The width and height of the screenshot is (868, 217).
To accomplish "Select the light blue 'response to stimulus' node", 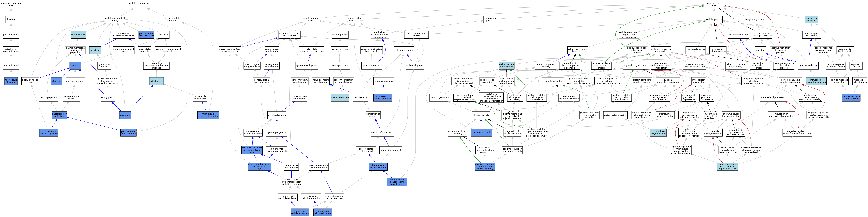I will 811,20.
